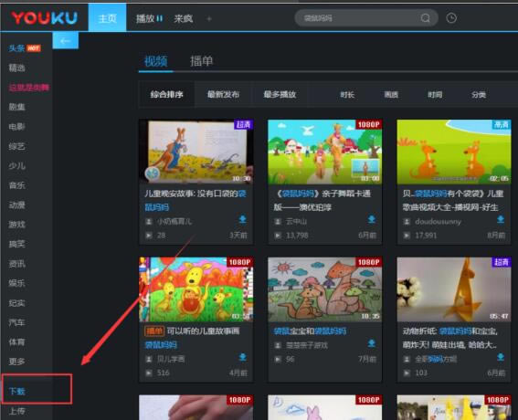Image resolution: width=518 pixels, height=420 pixels.
Task: Open uploader 小奶瓶育儿's page
Action: [x=174, y=222]
